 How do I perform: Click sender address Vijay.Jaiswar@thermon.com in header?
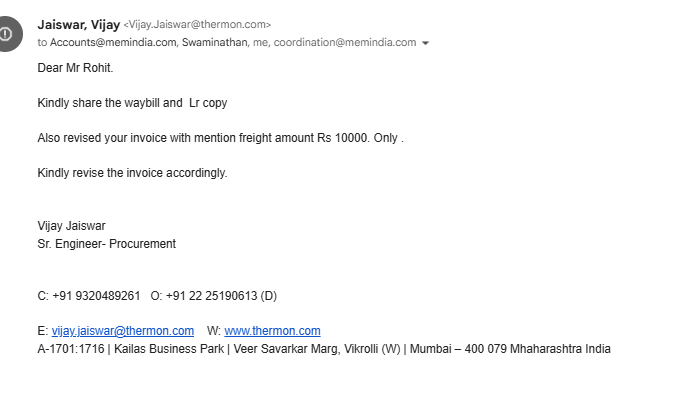pyautogui.click(x=197, y=24)
